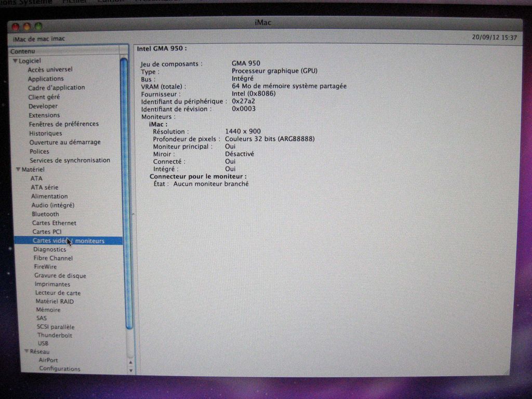This screenshot has width=532, height=399.
Task: Open AirPort under Réseau
Action: click(x=48, y=360)
